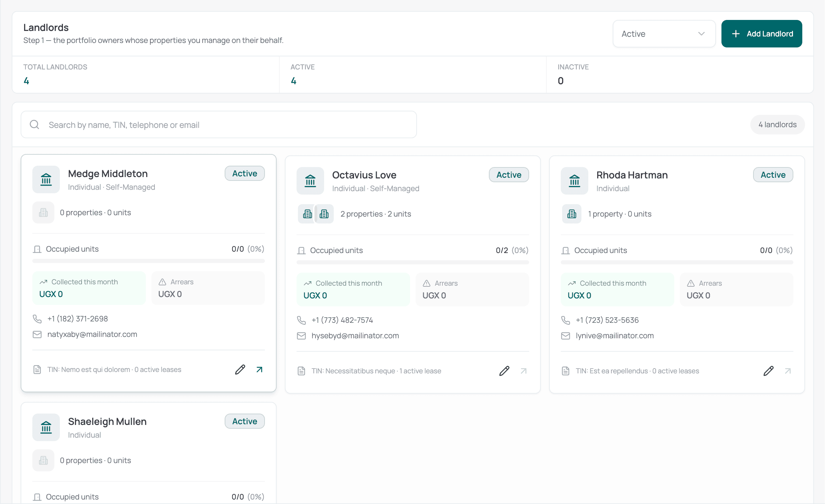Click the edit pencil on Rhoda Hartman's card
Image resolution: width=825 pixels, height=504 pixels.
tap(769, 371)
